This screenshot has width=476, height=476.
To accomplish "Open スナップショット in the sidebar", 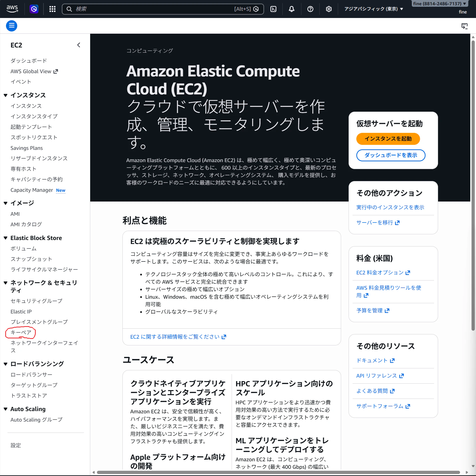I will pyautogui.click(x=31, y=259).
